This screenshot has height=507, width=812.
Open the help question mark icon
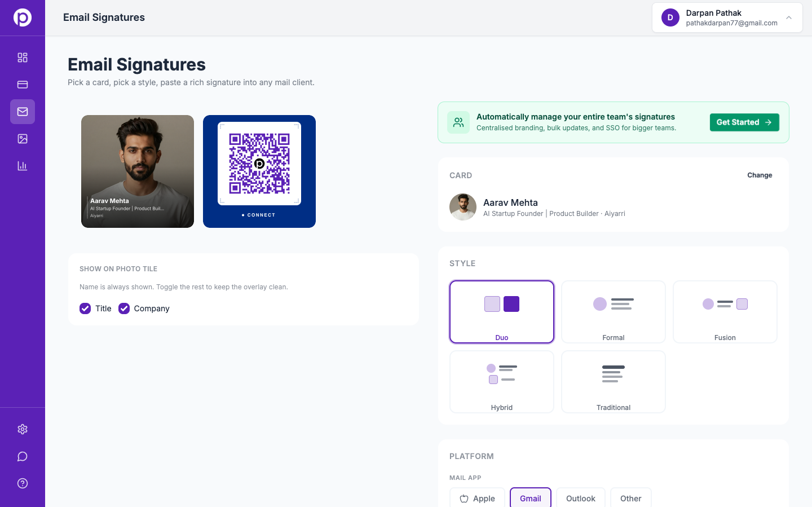[x=23, y=483]
